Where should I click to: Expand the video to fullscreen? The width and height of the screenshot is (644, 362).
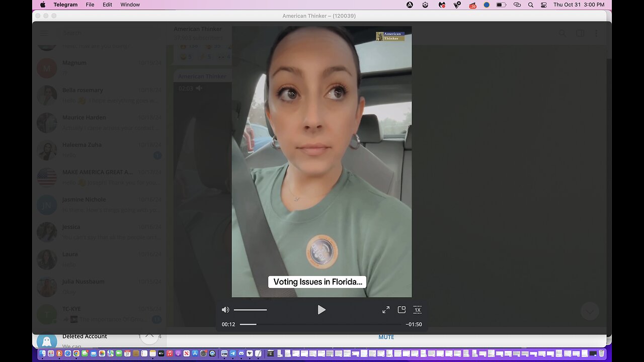coord(386,310)
